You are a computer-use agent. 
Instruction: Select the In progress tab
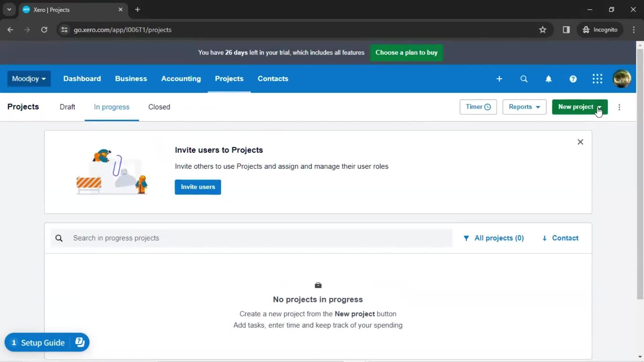112,107
